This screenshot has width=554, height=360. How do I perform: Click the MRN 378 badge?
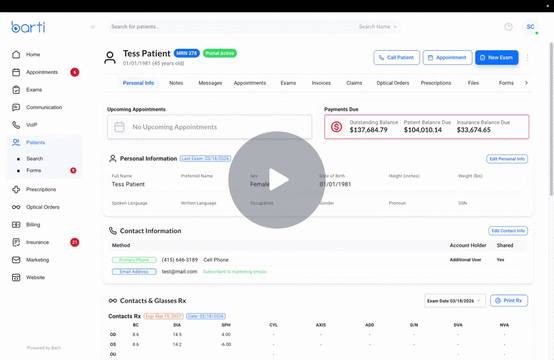(x=187, y=53)
